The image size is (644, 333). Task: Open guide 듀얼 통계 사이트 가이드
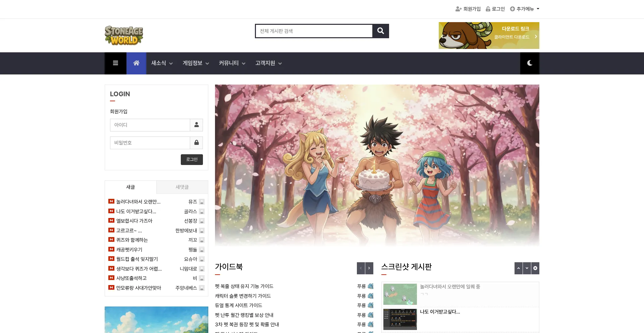[238, 306]
